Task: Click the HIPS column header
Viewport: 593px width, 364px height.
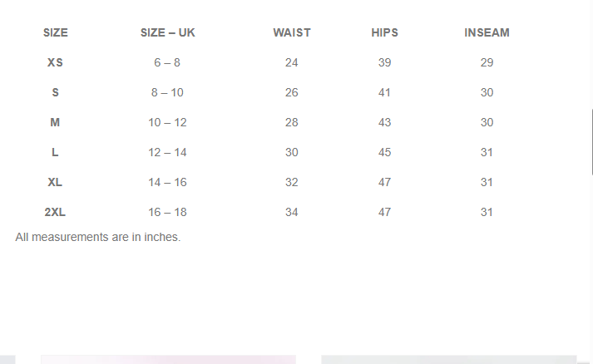Action: 384,33
